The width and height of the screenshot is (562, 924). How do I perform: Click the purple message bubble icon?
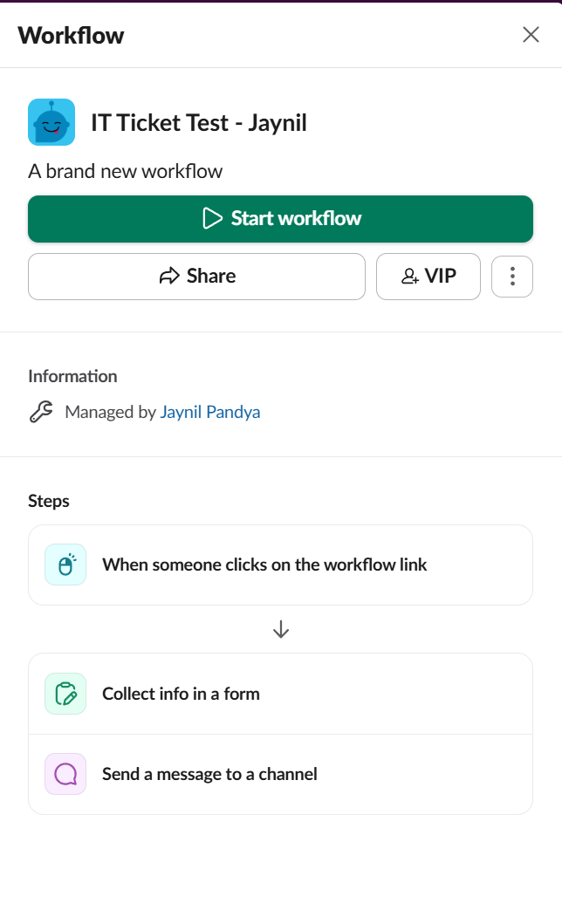tap(65, 774)
